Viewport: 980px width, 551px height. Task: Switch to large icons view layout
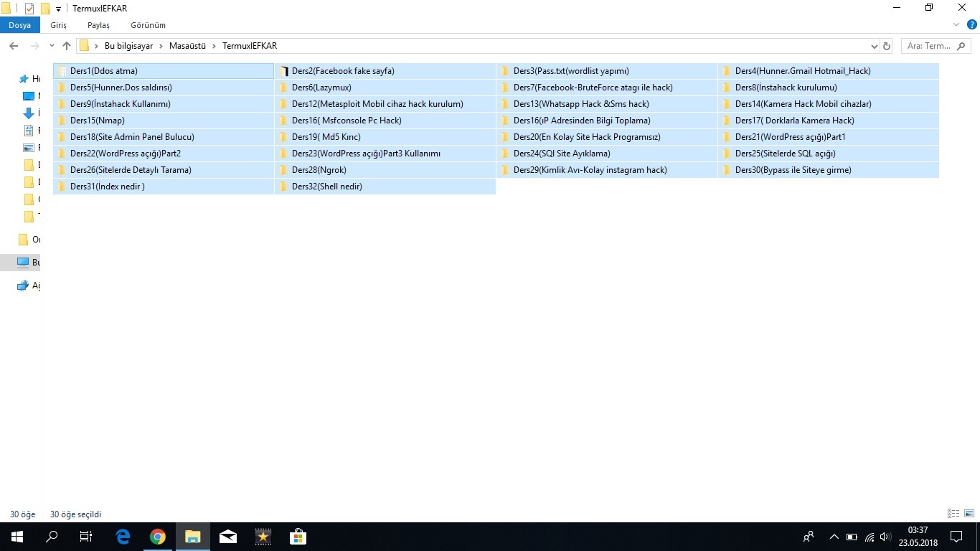969,514
